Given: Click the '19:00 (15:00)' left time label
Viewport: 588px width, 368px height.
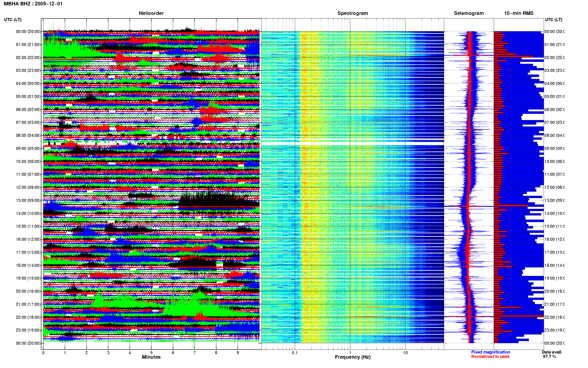Looking at the screenshot, I should 28,278.
